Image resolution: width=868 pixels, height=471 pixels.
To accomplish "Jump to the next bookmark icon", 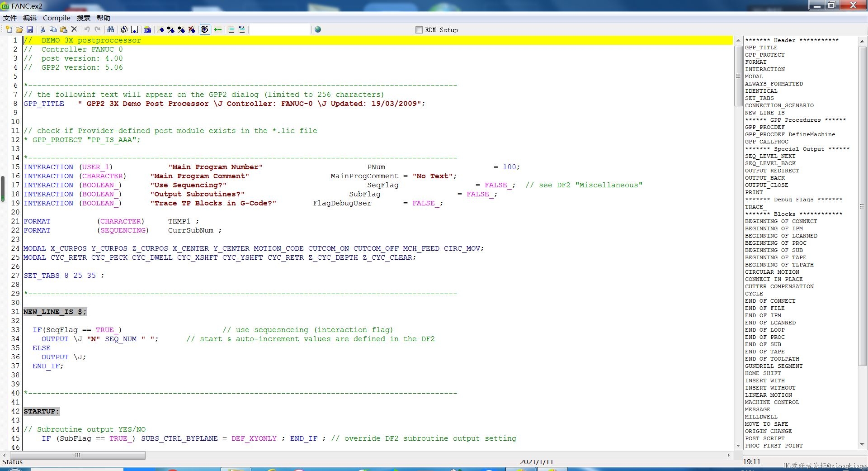I will tap(171, 29).
